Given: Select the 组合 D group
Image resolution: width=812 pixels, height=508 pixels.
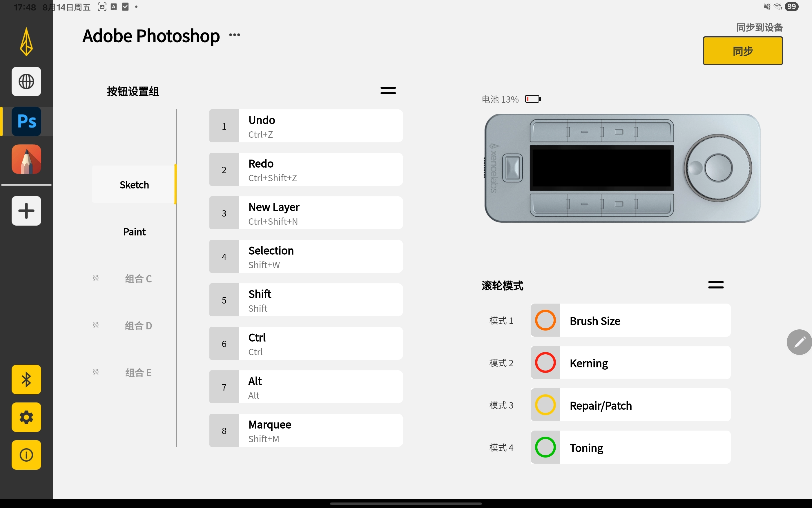Looking at the screenshot, I should pyautogui.click(x=138, y=326).
